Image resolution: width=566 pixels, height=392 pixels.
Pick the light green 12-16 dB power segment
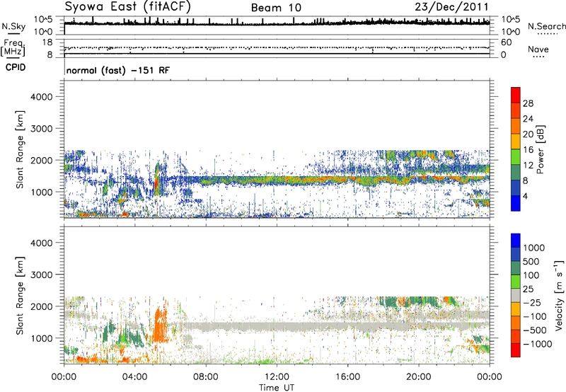(516, 156)
